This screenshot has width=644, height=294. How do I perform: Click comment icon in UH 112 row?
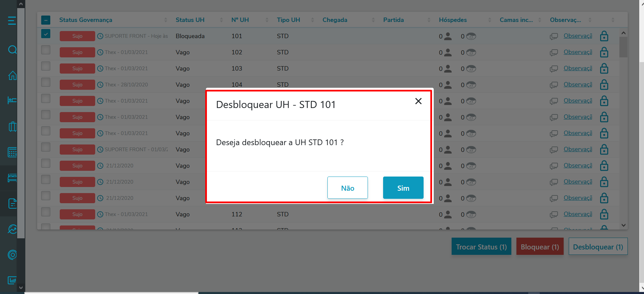[554, 214]
